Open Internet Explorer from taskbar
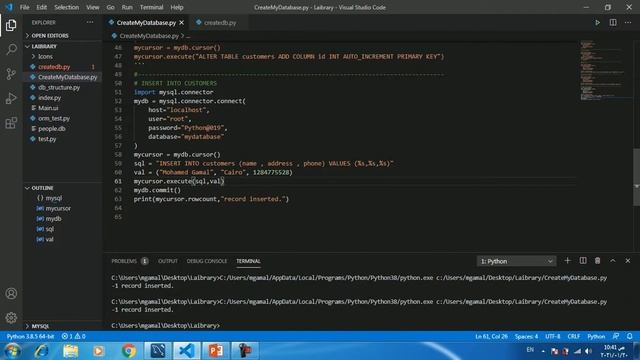 (42, 351)
